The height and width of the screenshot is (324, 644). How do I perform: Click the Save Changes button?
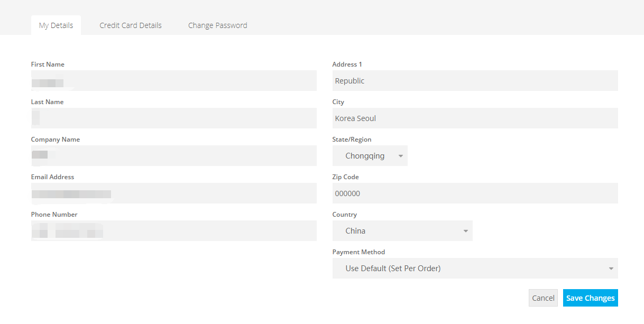[x=591, y=298]
